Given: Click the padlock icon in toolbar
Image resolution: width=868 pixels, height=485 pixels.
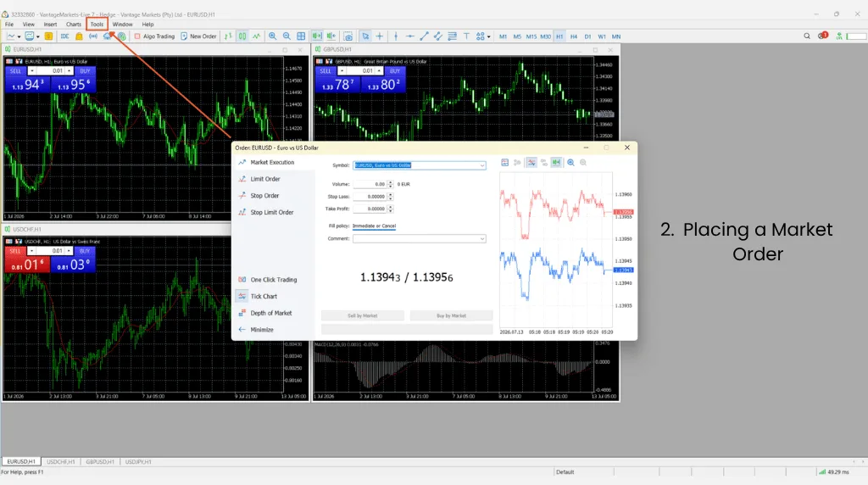Looking at the screenshot, I should (x=79, y=36).
